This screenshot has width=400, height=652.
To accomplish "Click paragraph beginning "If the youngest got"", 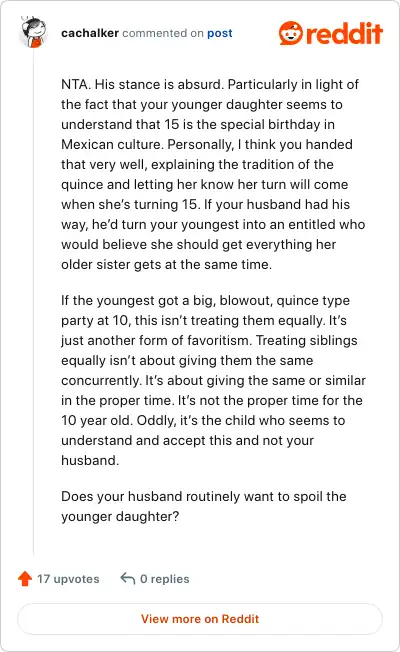I will coord(213,380).
